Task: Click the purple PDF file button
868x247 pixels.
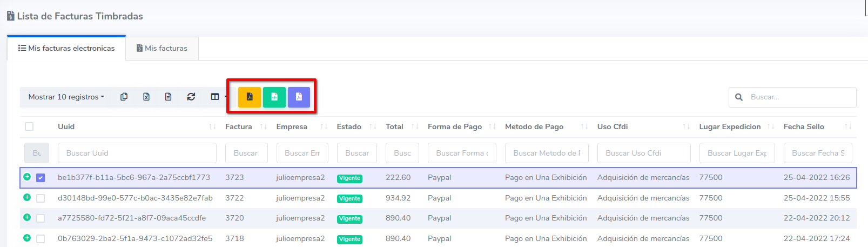Action: click(x=299, y=97)
